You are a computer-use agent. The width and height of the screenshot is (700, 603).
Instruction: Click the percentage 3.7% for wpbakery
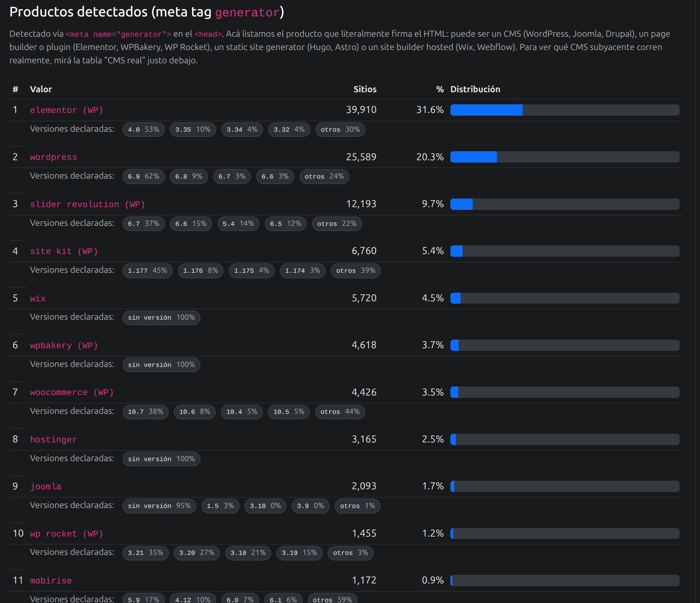coord(433,345)
